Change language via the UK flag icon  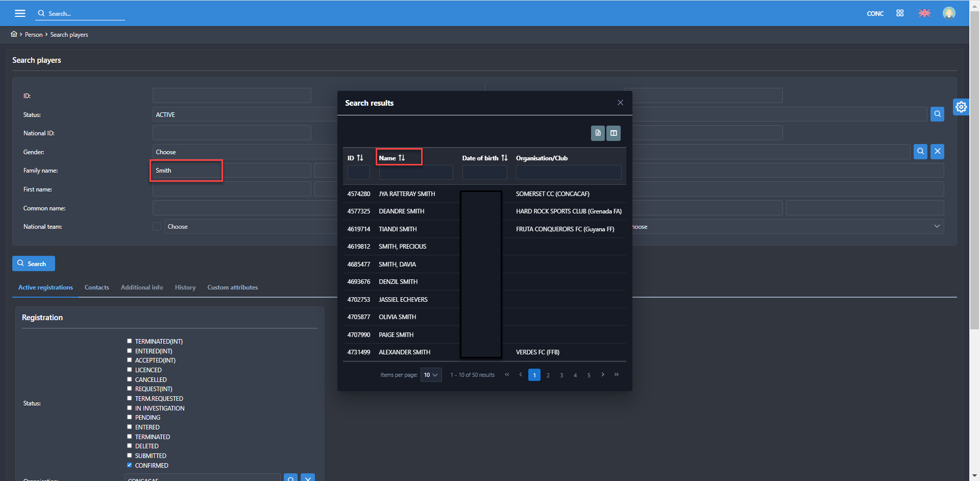coord(924,13)
